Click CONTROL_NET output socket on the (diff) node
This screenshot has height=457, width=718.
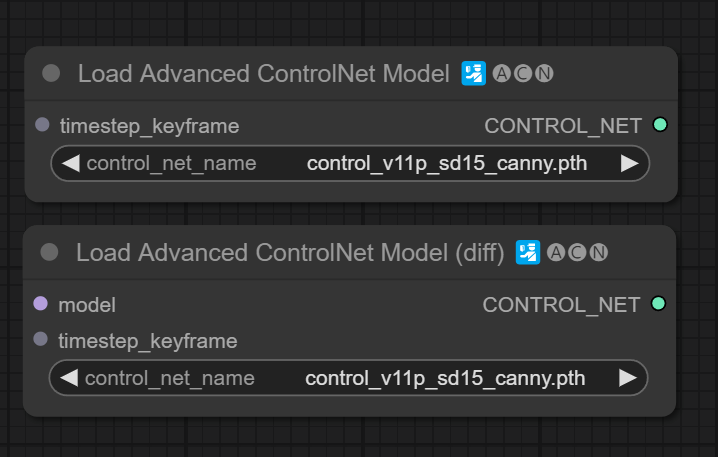point(658,304)
